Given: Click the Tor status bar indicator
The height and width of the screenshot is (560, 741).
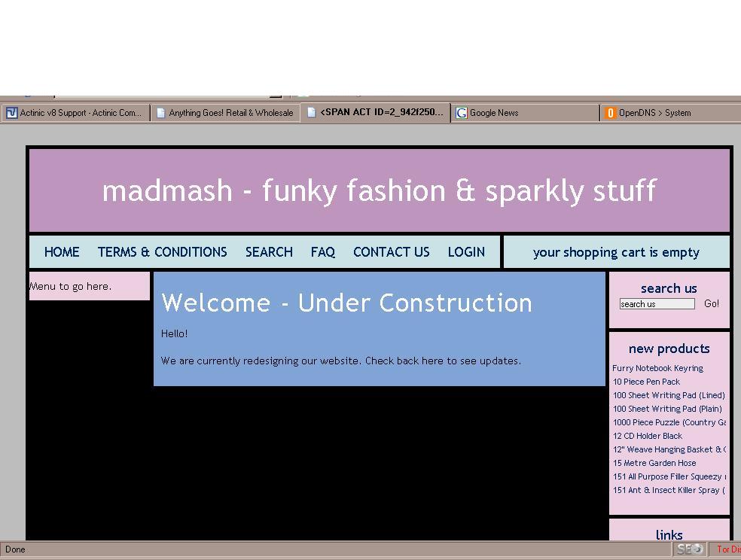Looking at the screenshot, I should pyautogui.click(x=727, y=549).
